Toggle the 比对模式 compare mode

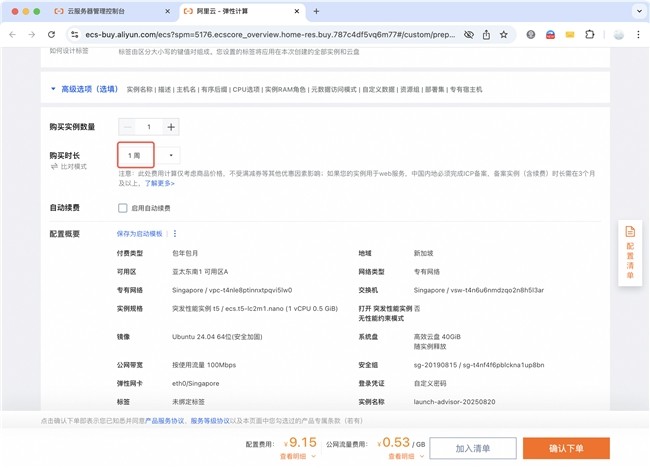coord(70,166)
